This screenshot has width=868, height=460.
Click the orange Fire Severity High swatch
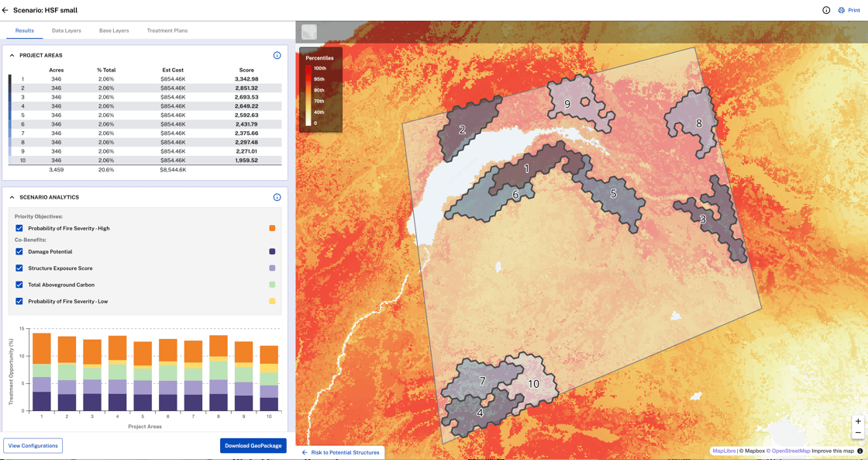272,228
